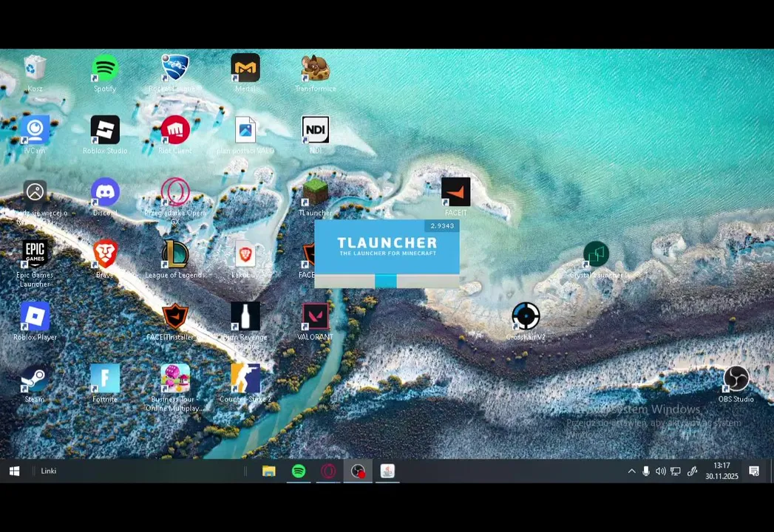The height and width of the screenshot is (532, 774).
Task: Click the TLauncher splash logo banner
Action: (x=387, y=247)
